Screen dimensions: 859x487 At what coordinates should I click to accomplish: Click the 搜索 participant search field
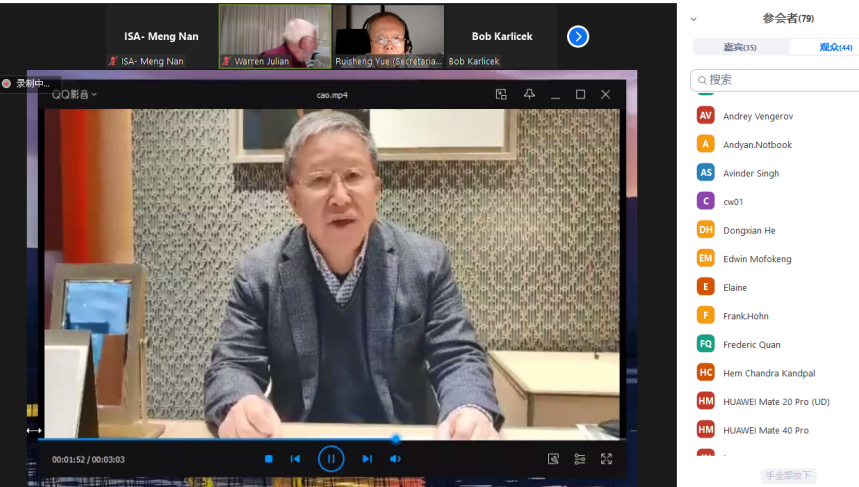pyautogui.click(x=775, y=80)
